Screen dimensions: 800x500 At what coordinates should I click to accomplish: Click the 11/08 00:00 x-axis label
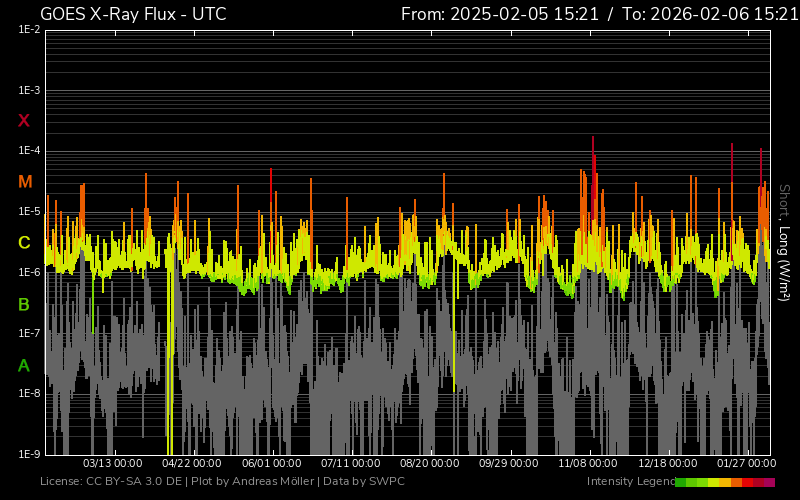pos(588,464)
